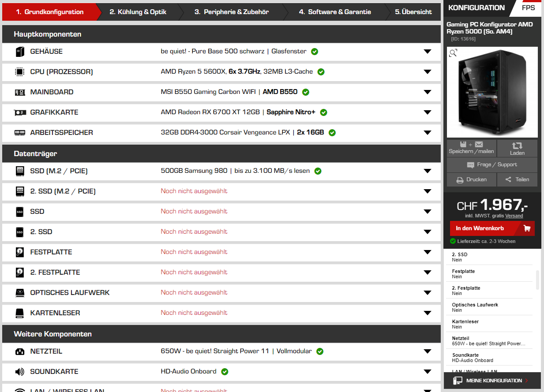544x392 pixels.
Task: Expand the Soundkarte dropdown arrow
Action: coord(427,372)
